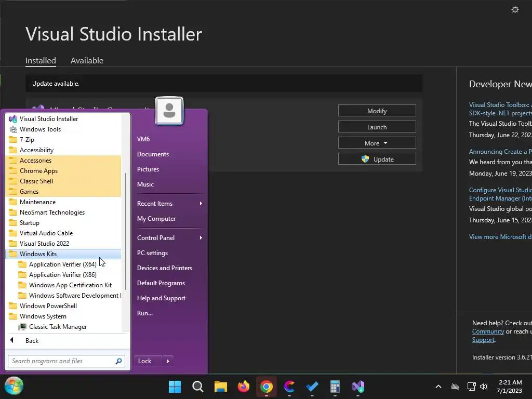532x399 pixels.
Task: Open Windows Tools in programs list
Action: tap(63, 129)
